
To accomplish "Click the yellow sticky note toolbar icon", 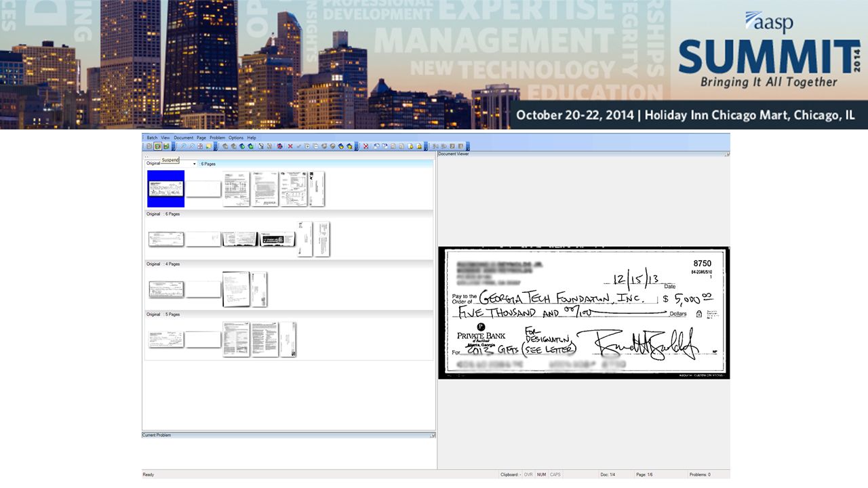I will (x=208, y=146).
